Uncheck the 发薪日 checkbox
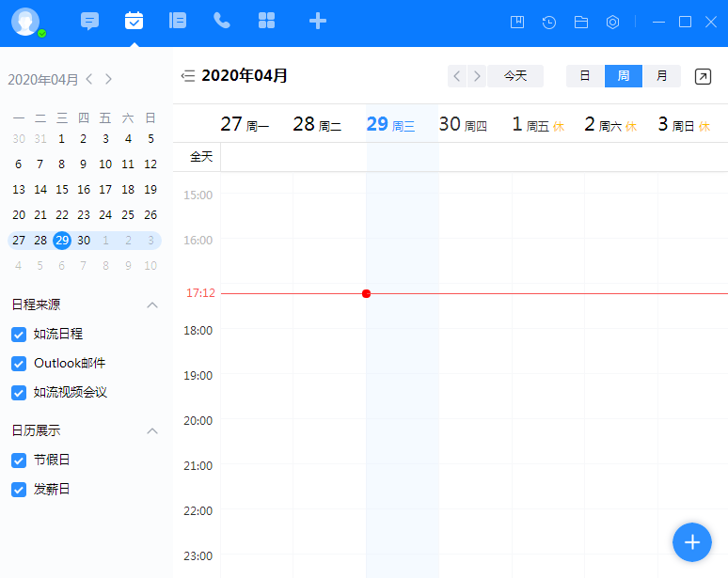Image resolution: width=728 pixels, height=578 pixels. (19, 490)
